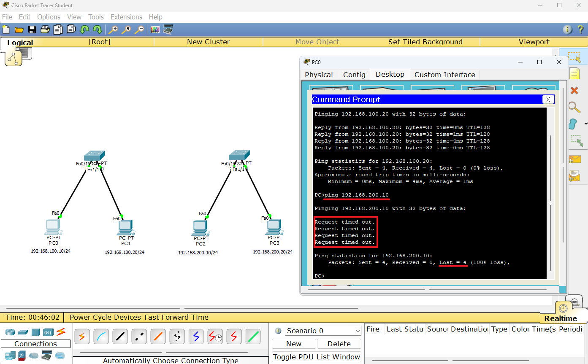
Task: Click Set Tiled Background button
Action: pos(425,42)
